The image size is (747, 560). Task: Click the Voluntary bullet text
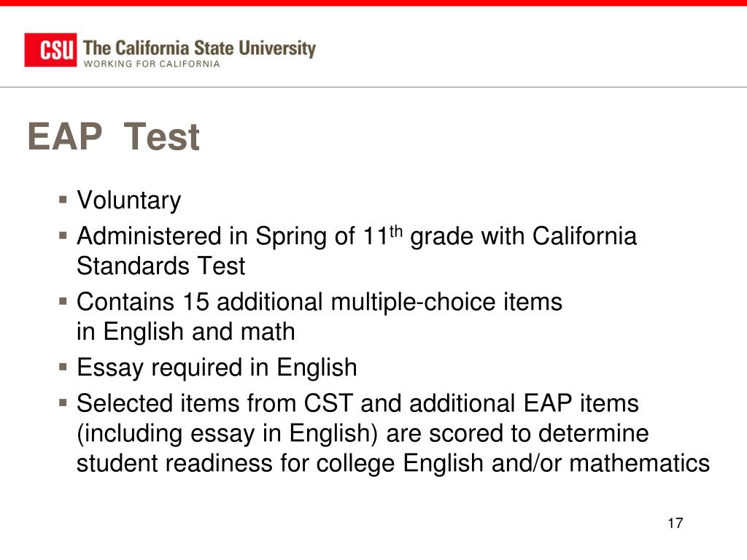click(x=128, y=201)
